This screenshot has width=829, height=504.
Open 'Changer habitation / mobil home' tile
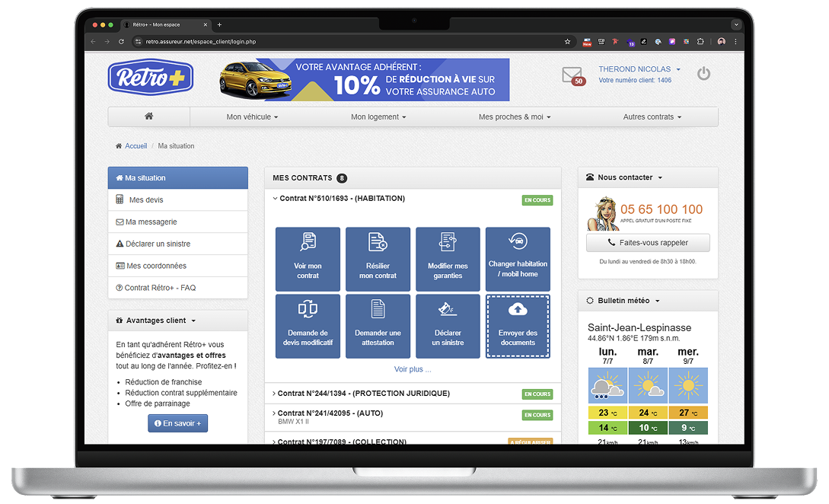click(x=518, y=259)
